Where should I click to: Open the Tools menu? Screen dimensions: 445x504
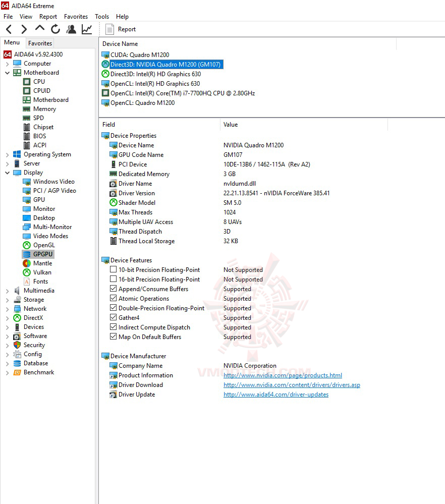(102, 16)
